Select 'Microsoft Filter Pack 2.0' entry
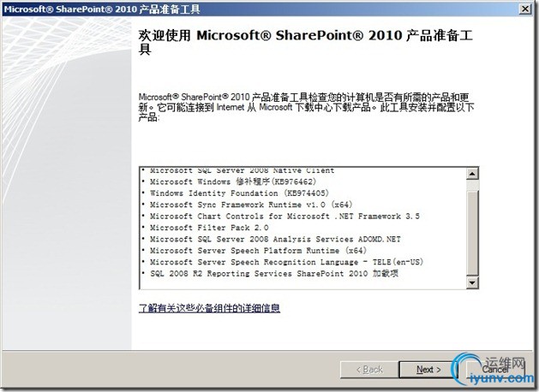The height and width of the screenshot is (392, 539). click(209, 228)
